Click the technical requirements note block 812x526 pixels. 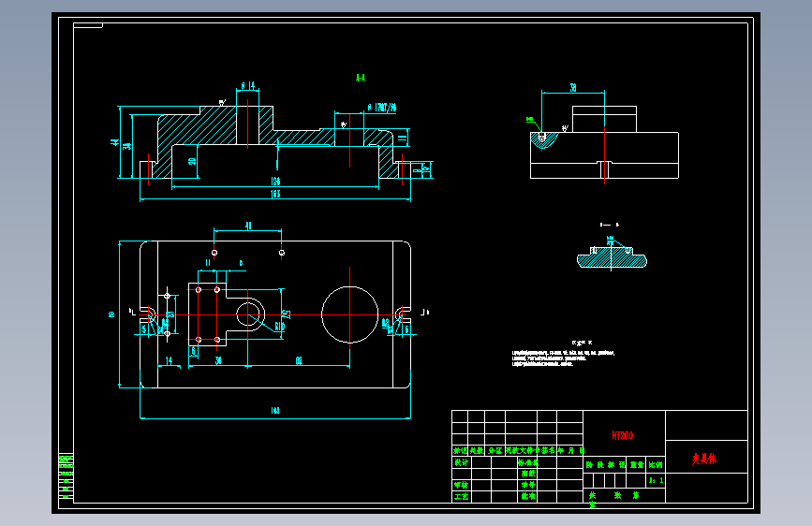pos(564,356)
